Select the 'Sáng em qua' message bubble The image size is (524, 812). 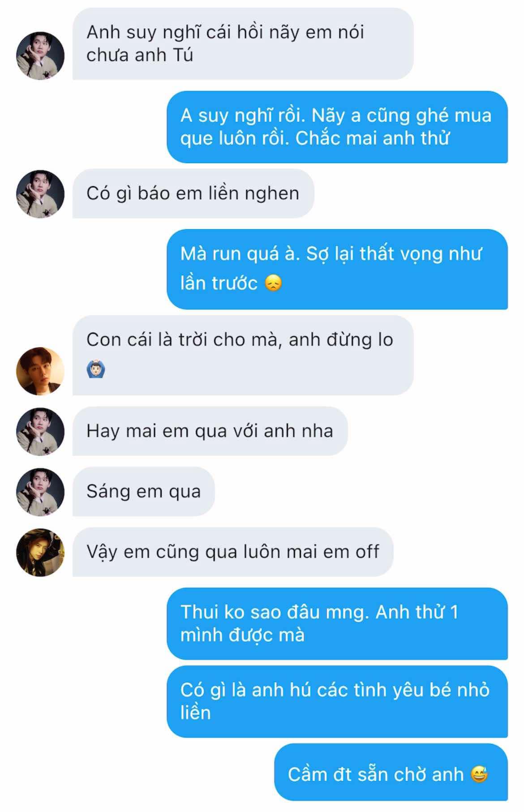click(144, 491)
